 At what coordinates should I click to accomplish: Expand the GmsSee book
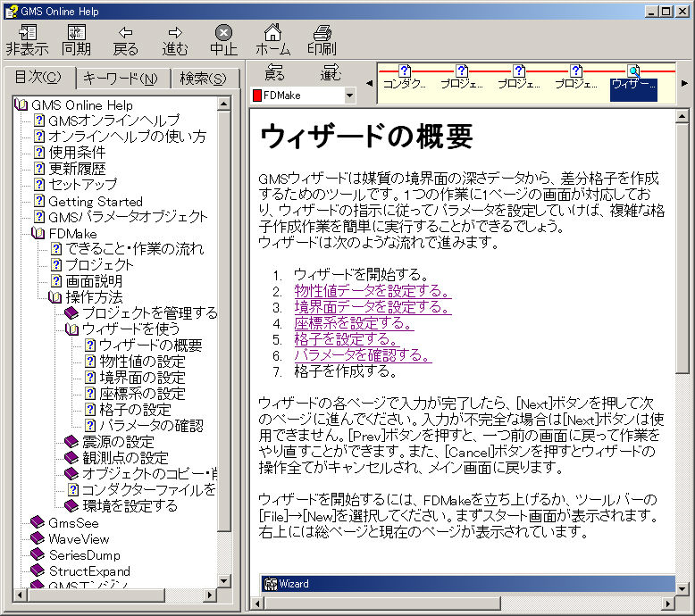38,522
